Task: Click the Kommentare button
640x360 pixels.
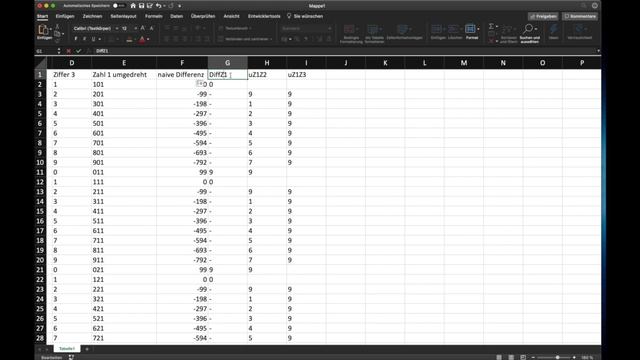Action: tap(580, 16)
